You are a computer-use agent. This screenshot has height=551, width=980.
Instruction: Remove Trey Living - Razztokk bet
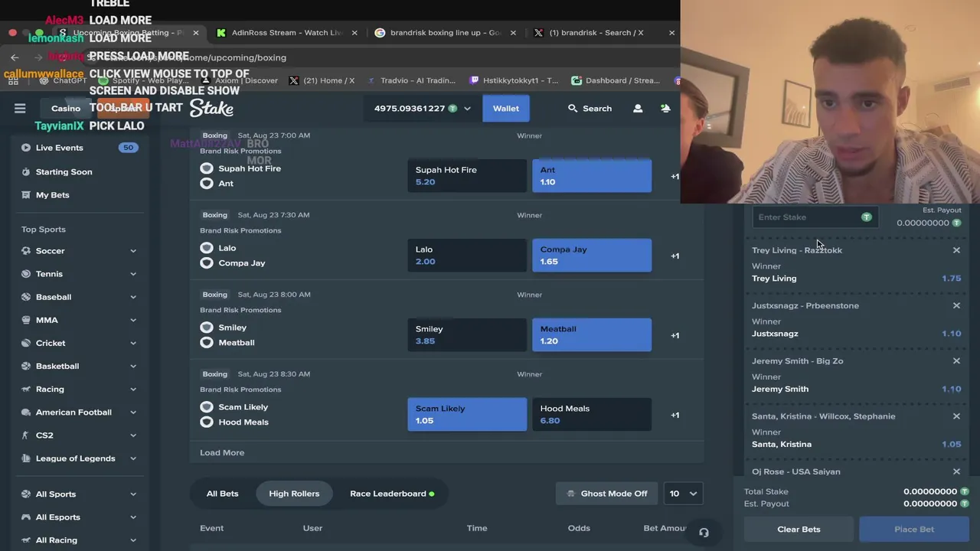[x=956, y=250]
